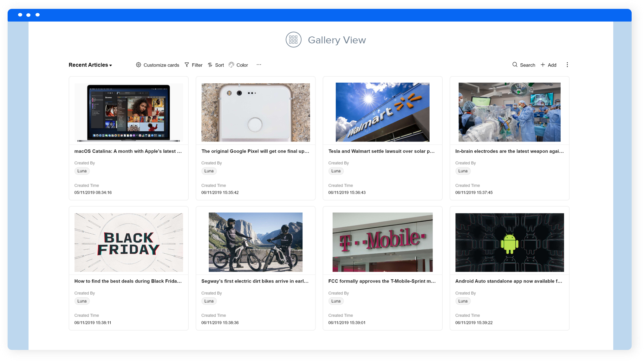644x361 pixels.
Task: Click the T-Mobile article card
Action: [383, 269]
